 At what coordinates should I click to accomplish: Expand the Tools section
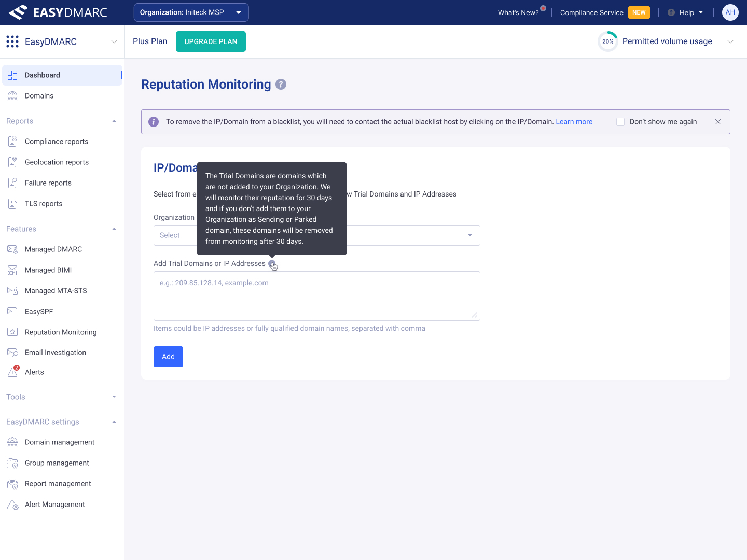coord(114,397)
